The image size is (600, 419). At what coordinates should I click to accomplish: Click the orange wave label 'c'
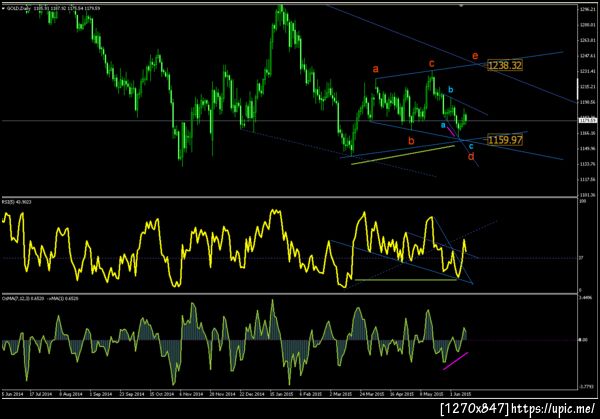432,63
